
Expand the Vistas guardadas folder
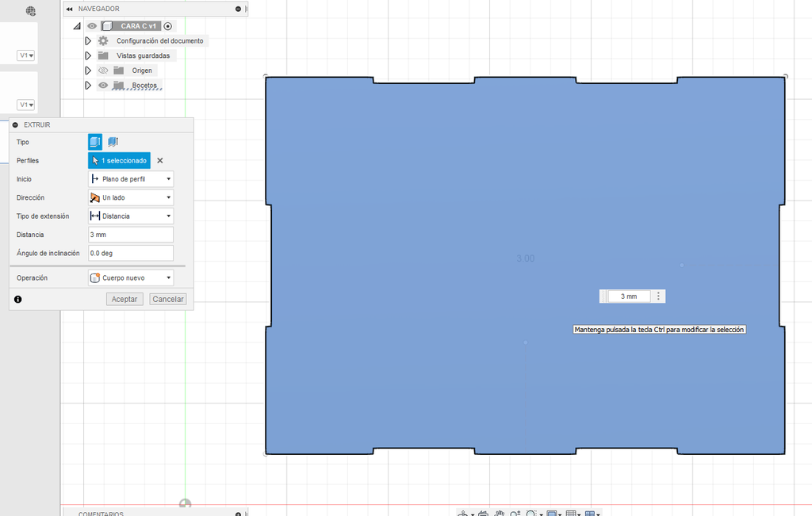88,55
